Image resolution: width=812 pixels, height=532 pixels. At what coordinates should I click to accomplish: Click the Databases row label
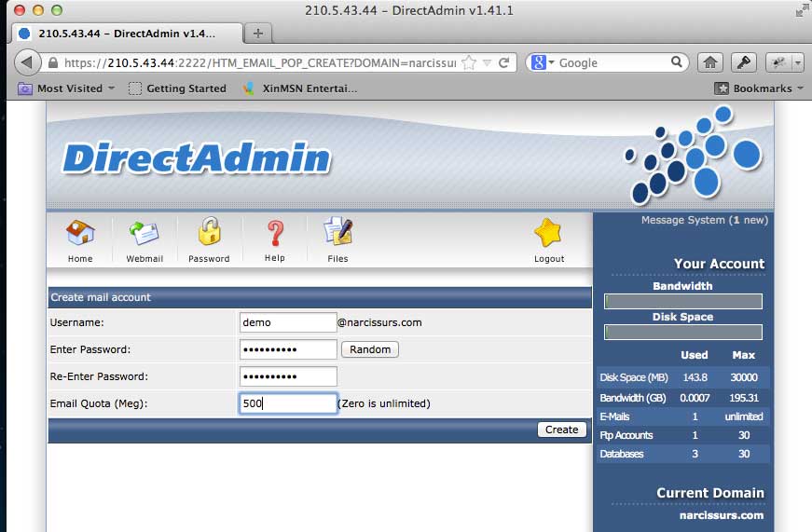[622, 454]
